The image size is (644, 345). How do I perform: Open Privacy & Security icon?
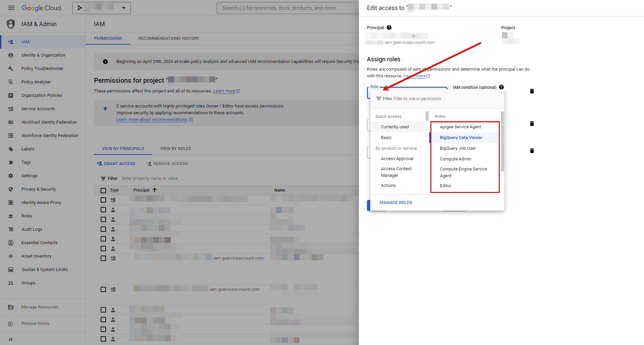coord(11,189)
